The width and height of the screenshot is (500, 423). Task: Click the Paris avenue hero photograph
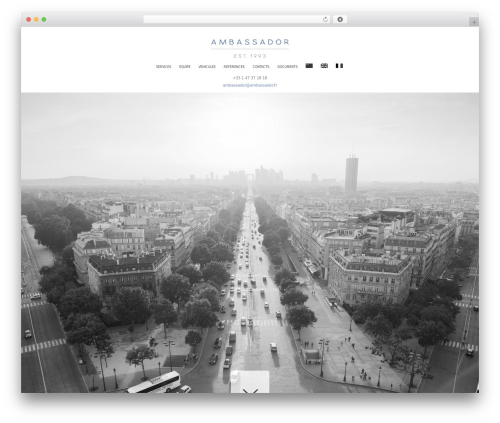click(x=250, y=243)
